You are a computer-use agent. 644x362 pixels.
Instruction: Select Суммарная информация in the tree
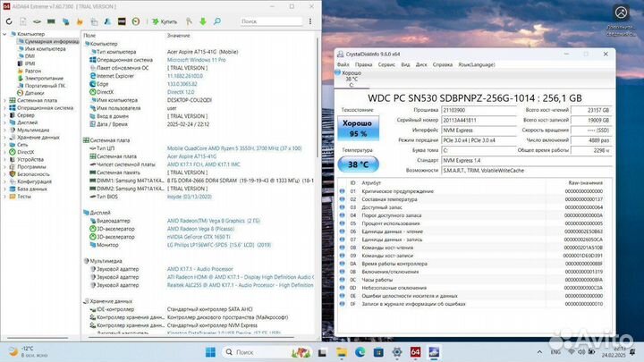coord(50,41)
